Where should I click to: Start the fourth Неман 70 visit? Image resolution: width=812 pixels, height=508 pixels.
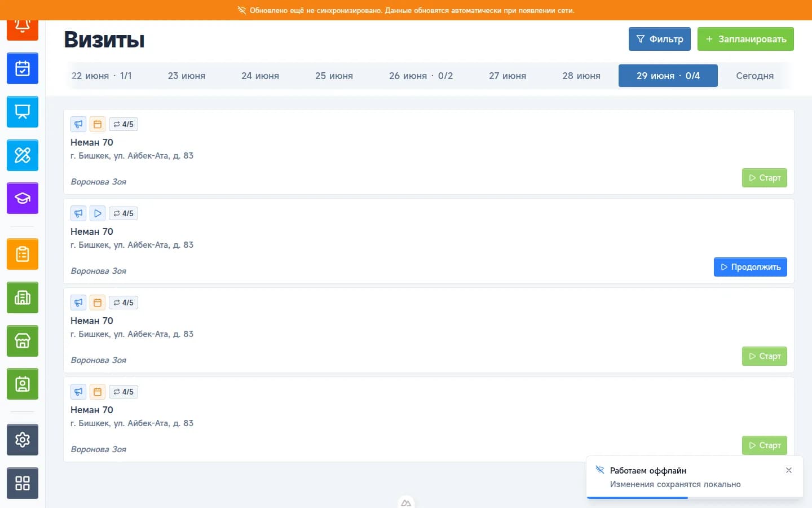click(765, 445)
